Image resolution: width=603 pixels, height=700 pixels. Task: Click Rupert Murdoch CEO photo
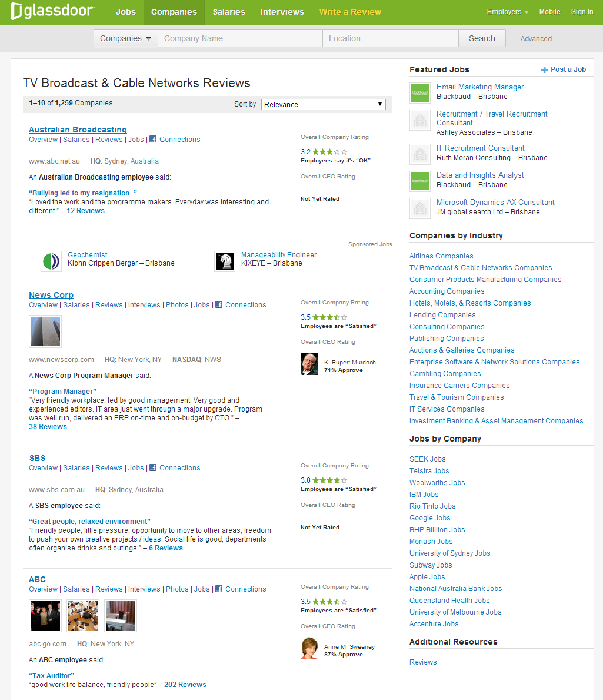[x=309, y=364]
